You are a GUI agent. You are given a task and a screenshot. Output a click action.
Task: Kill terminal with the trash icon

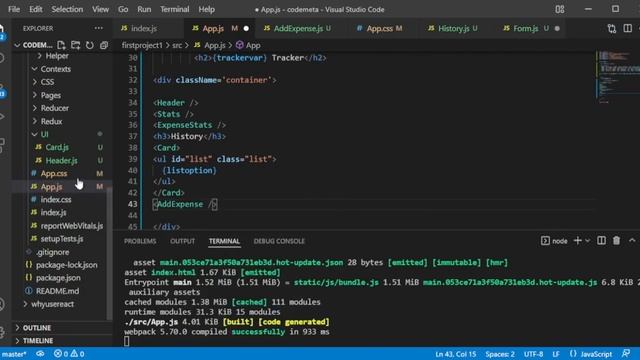pyautogui.click(x=616, y=241)
